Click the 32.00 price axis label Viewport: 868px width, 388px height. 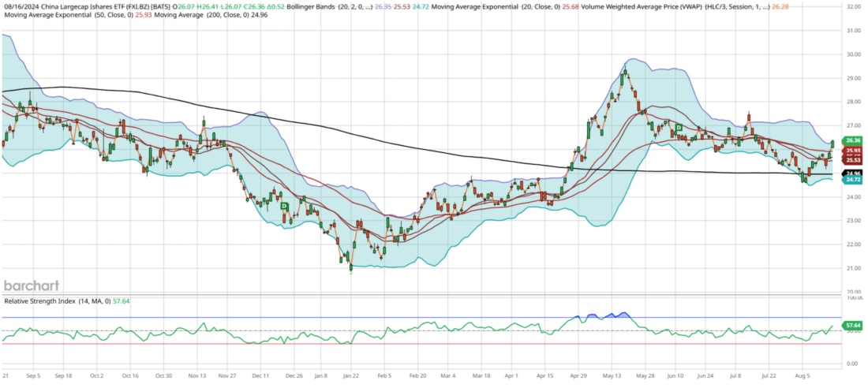pyautogui.click(x=852, y=7)
